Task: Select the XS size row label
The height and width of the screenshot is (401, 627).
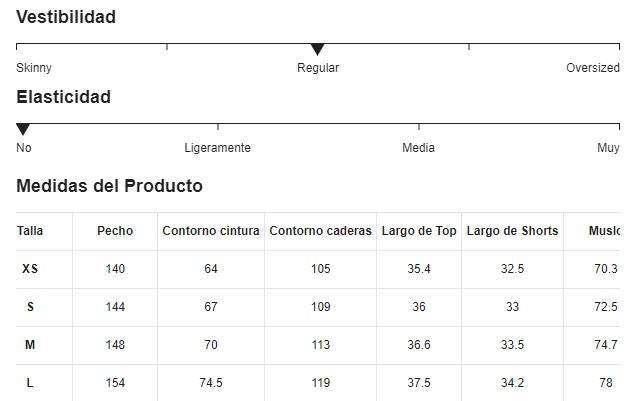Action: coord(30,269)
